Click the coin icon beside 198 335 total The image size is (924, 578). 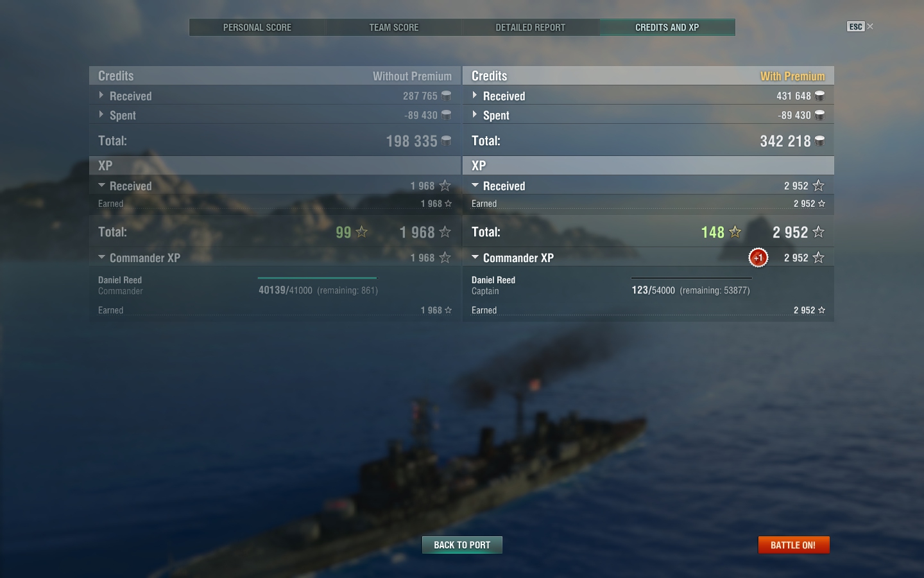(x=446, y=141)
